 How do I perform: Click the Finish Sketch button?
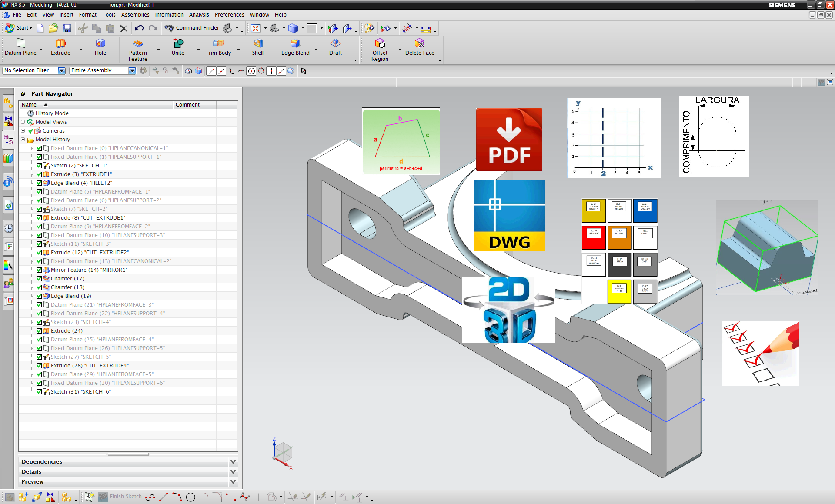tap(126, 496)
